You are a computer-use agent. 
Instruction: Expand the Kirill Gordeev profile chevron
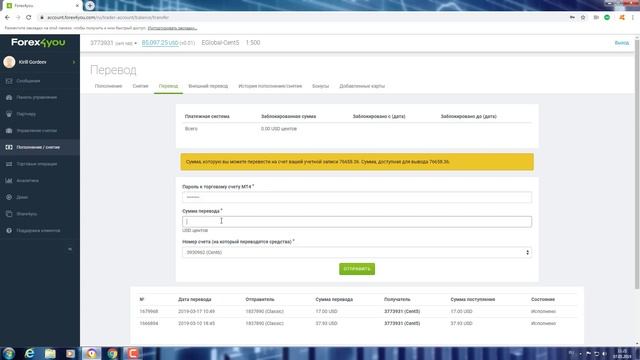click(74, 62)
